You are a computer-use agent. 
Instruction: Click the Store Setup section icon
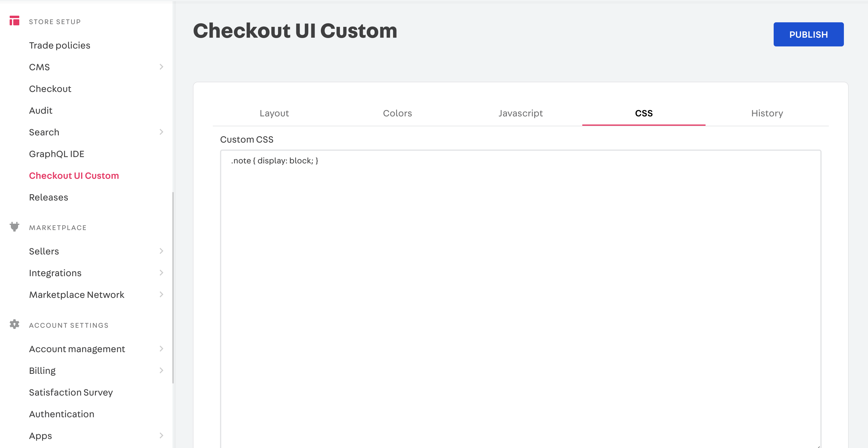[x=14, y=21]
